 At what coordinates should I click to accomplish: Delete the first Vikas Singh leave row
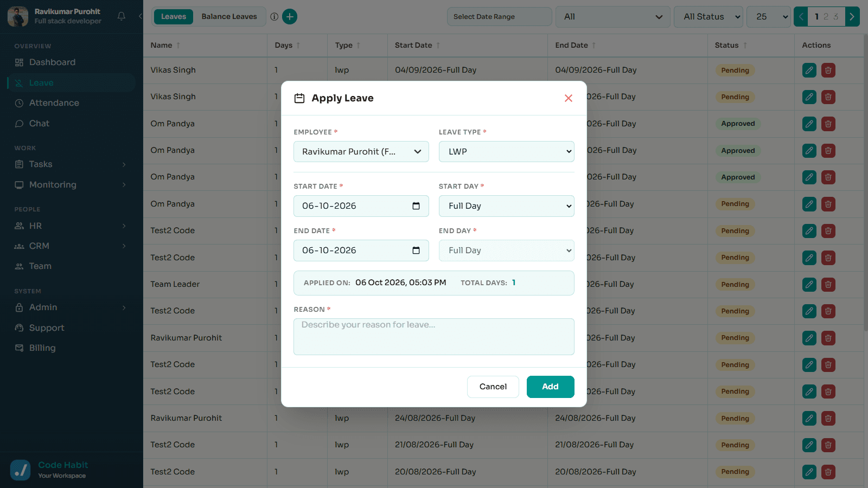pos(828,70)
